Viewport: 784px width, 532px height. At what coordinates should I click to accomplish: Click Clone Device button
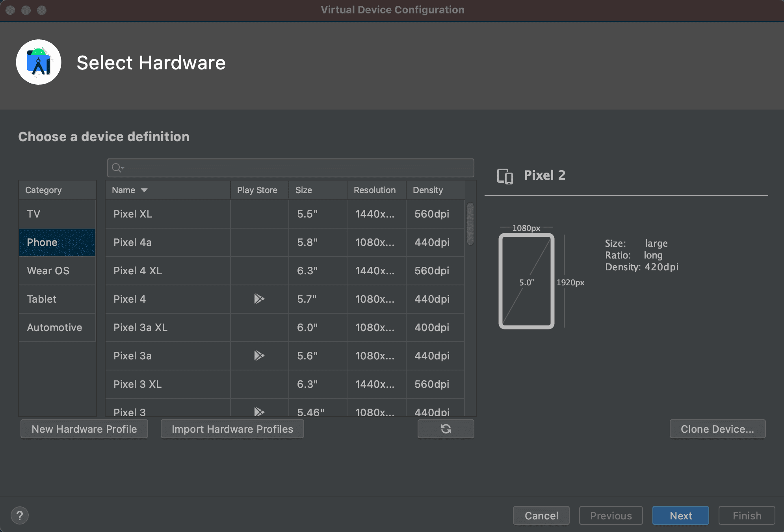(x=717, y=429)
